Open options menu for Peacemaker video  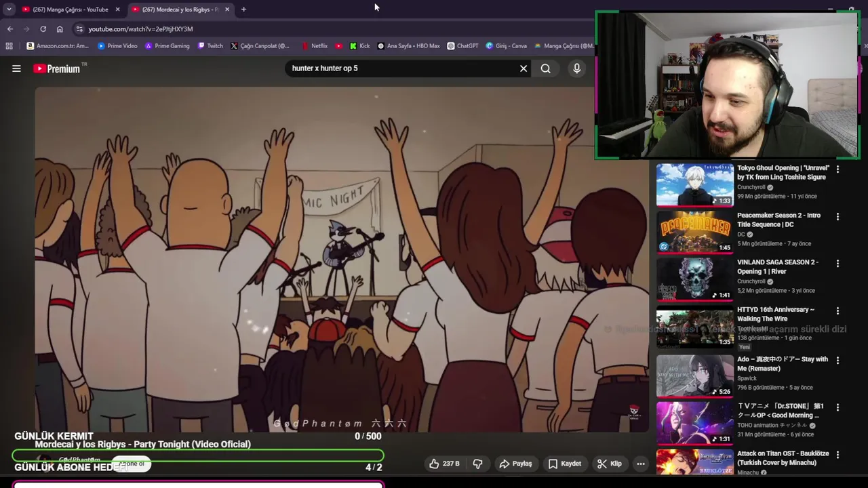837,217
